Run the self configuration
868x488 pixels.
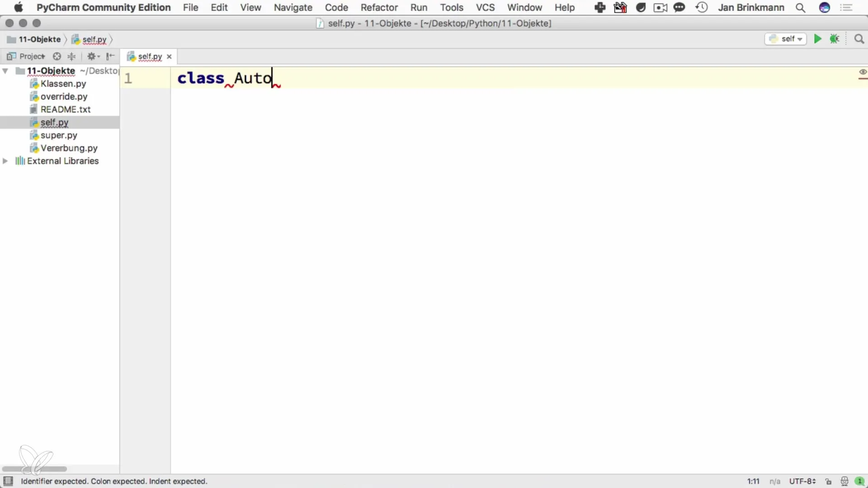817,39
